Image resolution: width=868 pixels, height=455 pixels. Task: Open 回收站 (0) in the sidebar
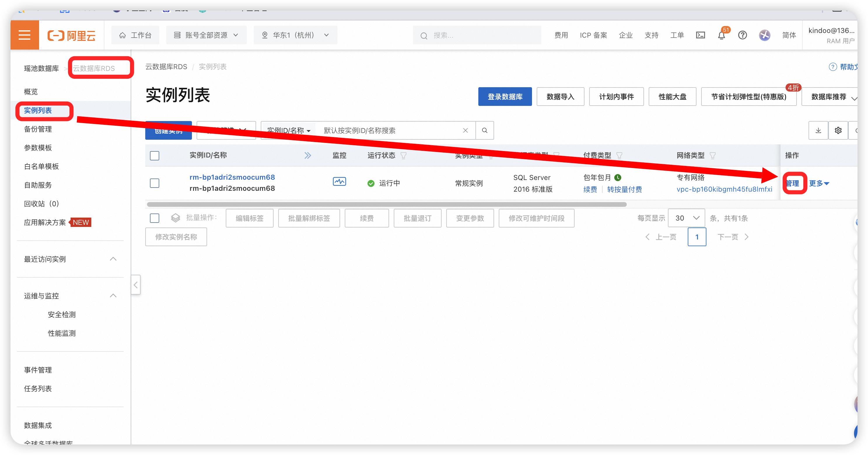(42, 204)
